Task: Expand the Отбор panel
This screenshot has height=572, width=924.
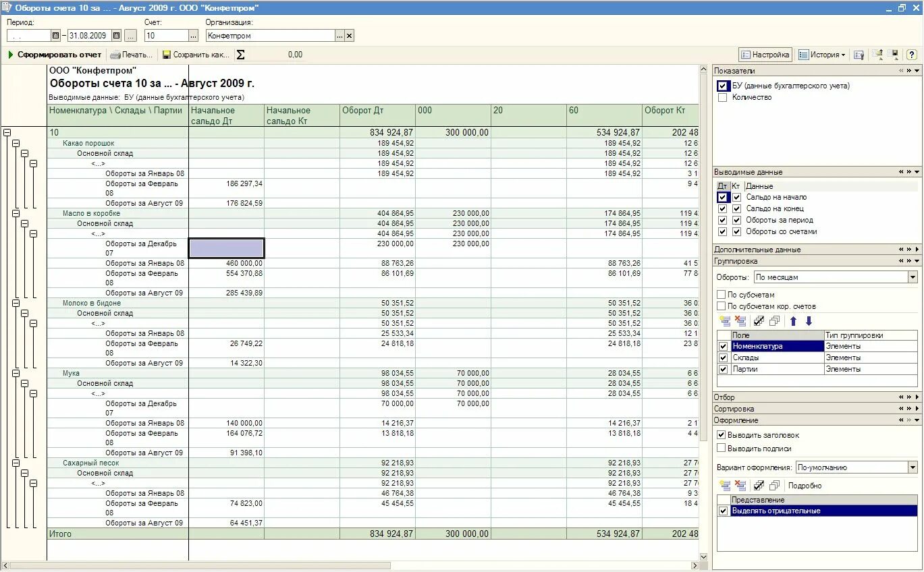Action: point(917,397)
